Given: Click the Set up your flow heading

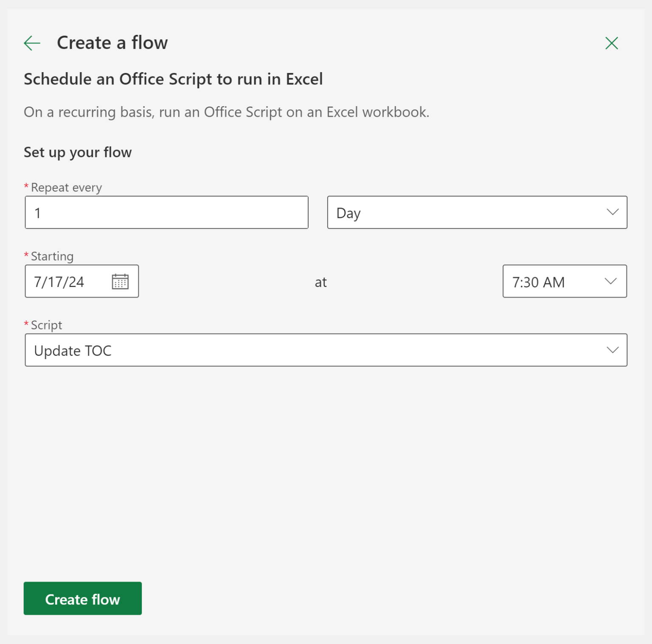Looking at the screenshot, I should 78,152.
